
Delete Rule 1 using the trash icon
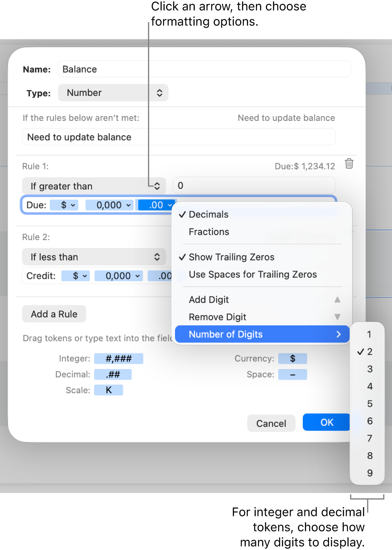pyautogui.click(x=349, y=164)
